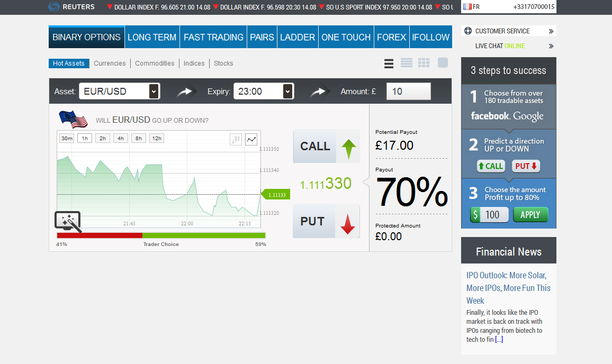Click the 1.111330 current rate

coord(326,184)
